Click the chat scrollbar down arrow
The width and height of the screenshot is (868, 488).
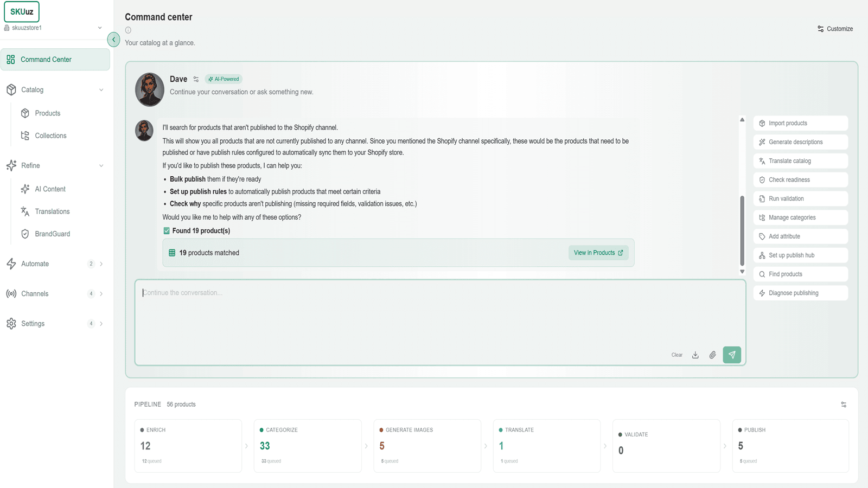coord(742,272)
